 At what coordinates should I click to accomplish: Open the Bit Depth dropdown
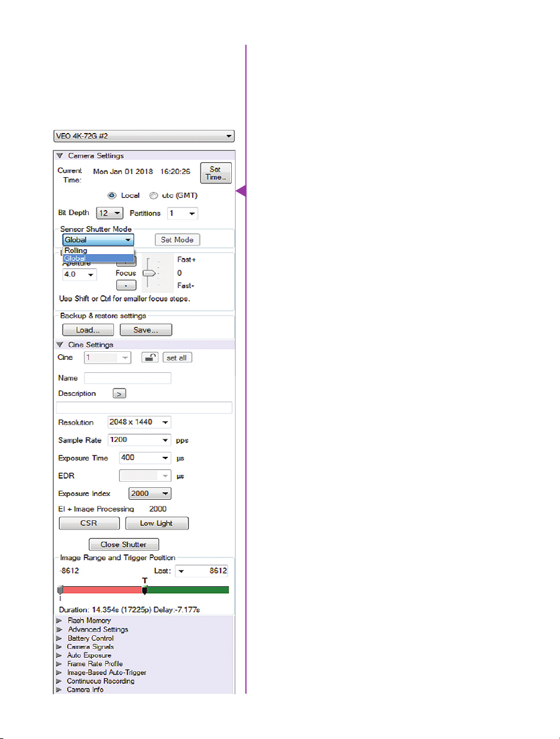pyautogui.click(x=109, y=213)
